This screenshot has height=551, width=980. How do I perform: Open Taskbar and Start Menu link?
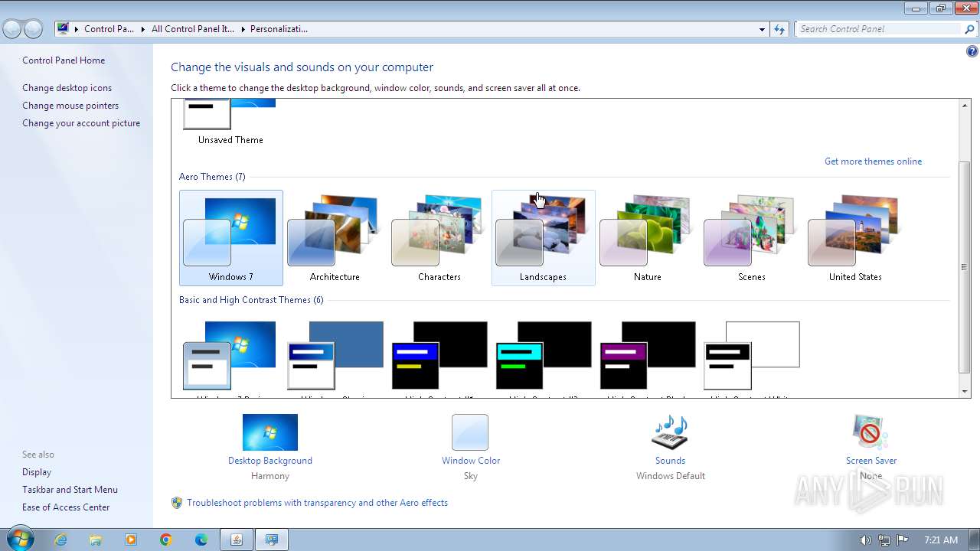point(70,490)
